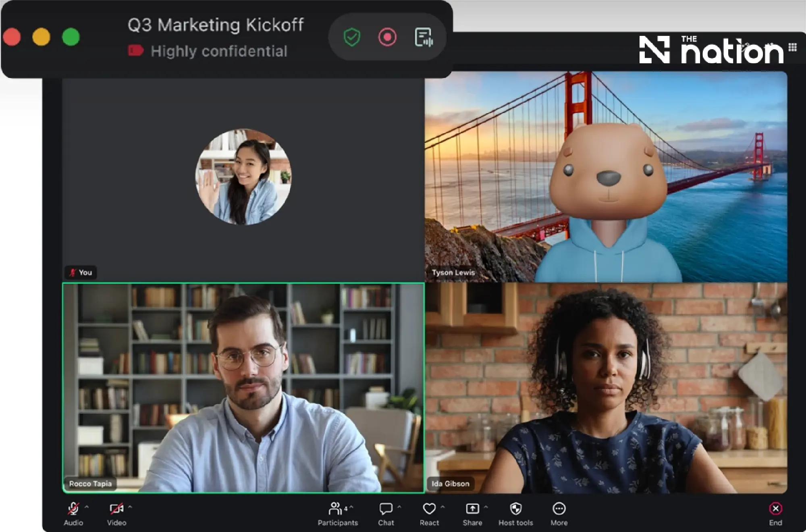This screenshot has height=532, width=806.
Task: Unmute the Audio microphone
Action: (73, 514)
